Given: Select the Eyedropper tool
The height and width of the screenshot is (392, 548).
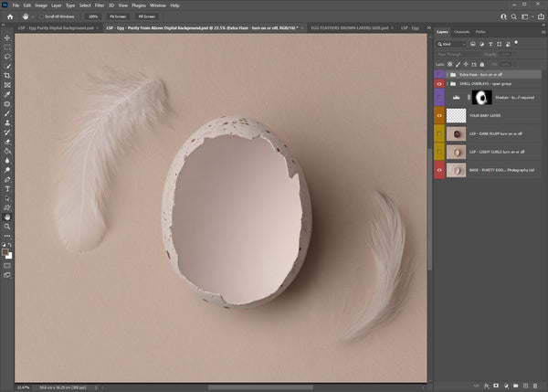Looking at the screenshot, I should (7, 95).
